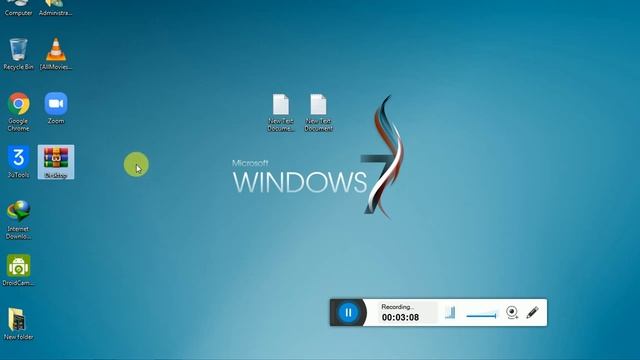This screenshot has height=360, width=640.
Task: Select the VLC AllMovies file icon
Action: point(56,54)
